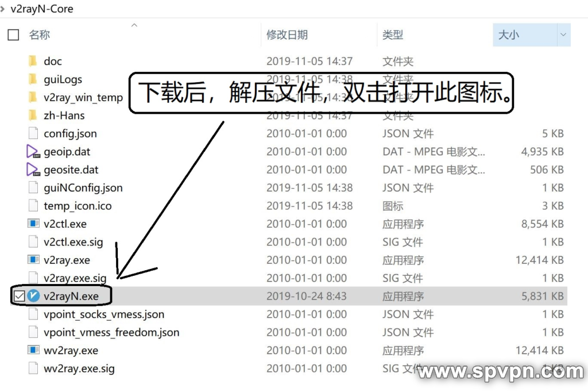Select the v2ray.exe file name
Screen dimensions: 588x392
tap(67, 260)
